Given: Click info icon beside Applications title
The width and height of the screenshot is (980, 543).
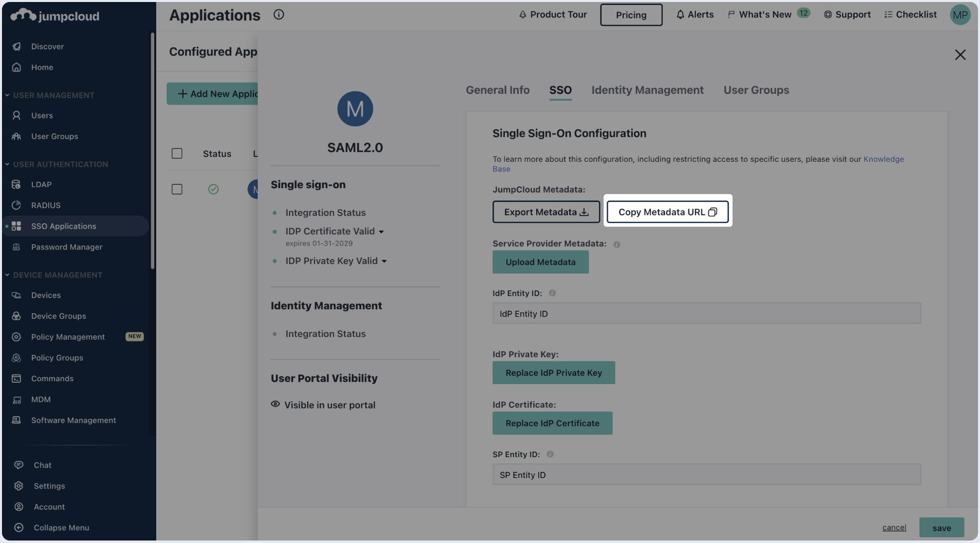Looking at the screenshot, I should click(279, 14).
